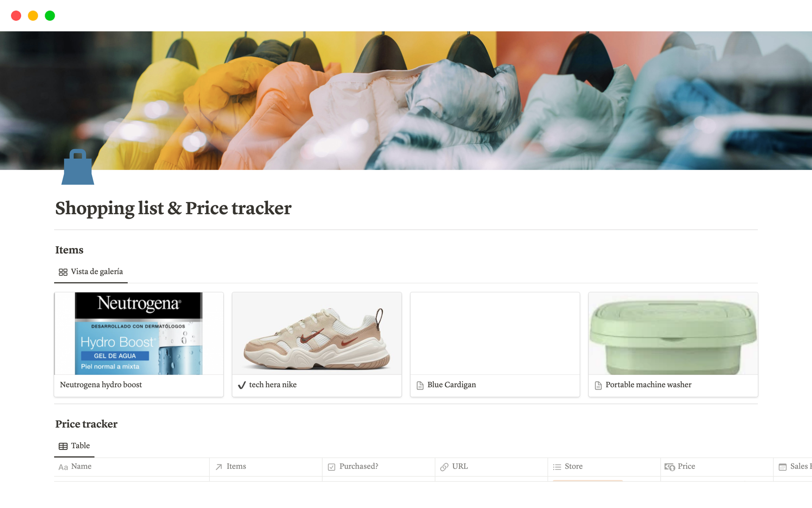Click the gallery view icon

coord(63,271)
